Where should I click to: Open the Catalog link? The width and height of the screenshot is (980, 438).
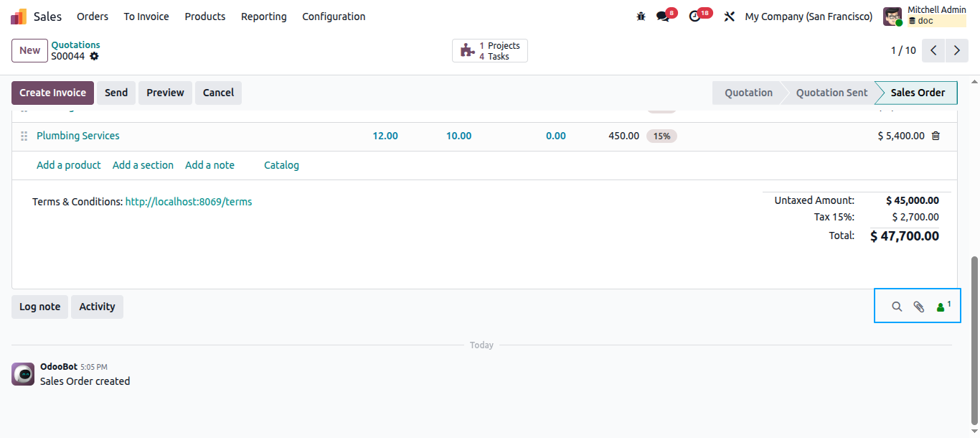[x=281, y=165]
